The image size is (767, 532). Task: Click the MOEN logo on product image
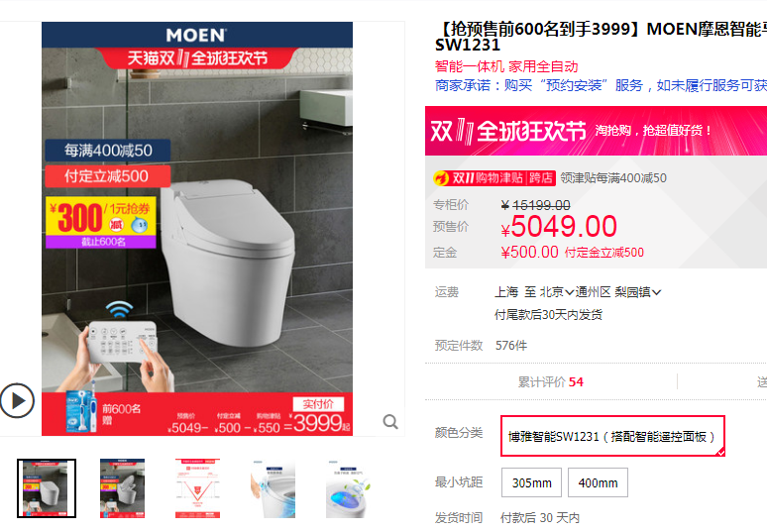pyautogui.click(x=195, y=36)
